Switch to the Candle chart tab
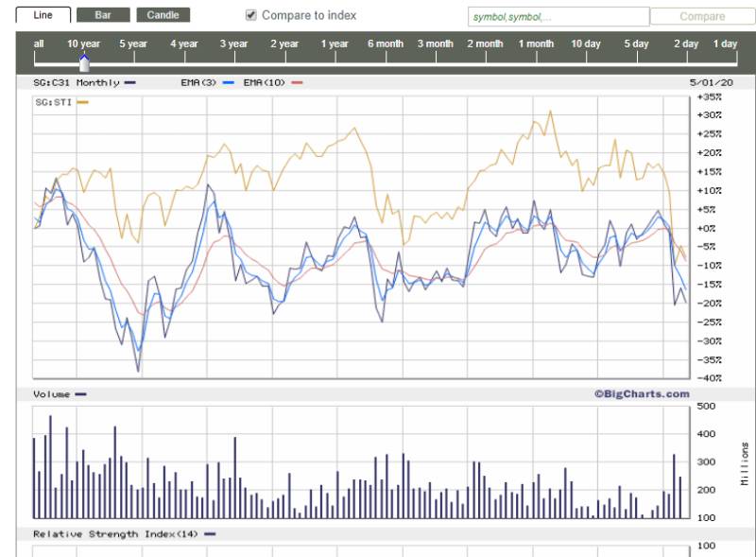The height and width of the screenshot is (557, 756). [163, 15]
